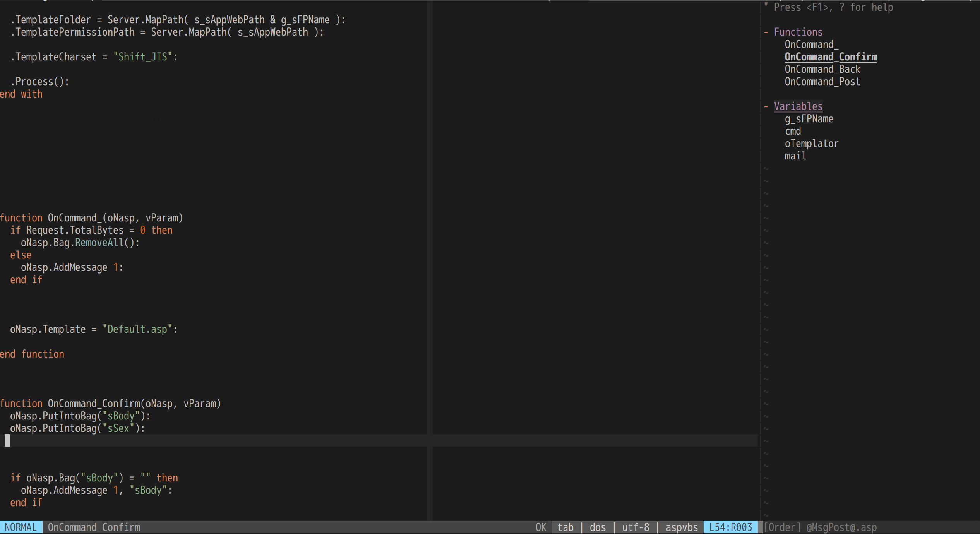Click the OnCommand_Confirm label in the statusline
The height and width of the screenshot is (534, 980).
pyautogui.click(x=94, y=527)
